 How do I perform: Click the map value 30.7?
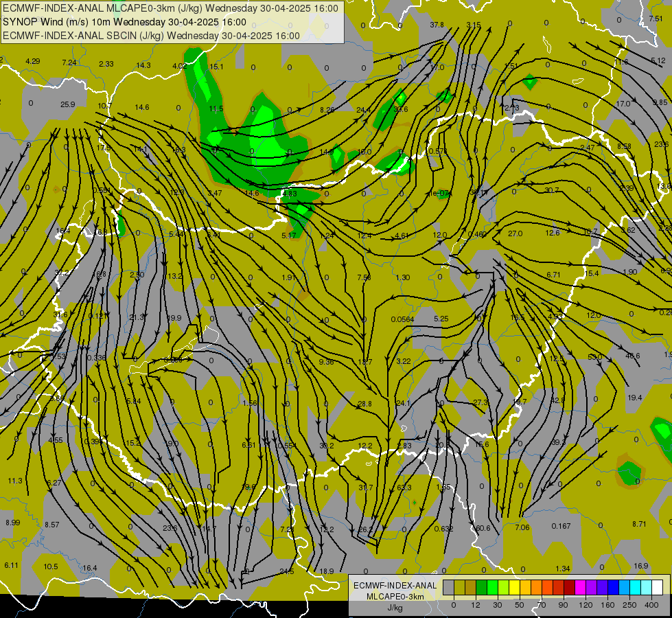552,190
